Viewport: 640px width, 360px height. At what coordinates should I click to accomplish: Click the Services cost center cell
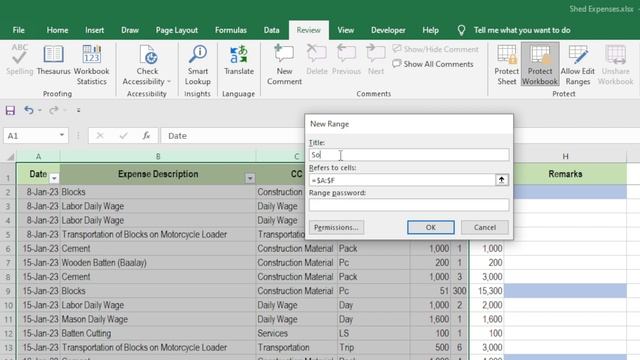tap(297, 333)
